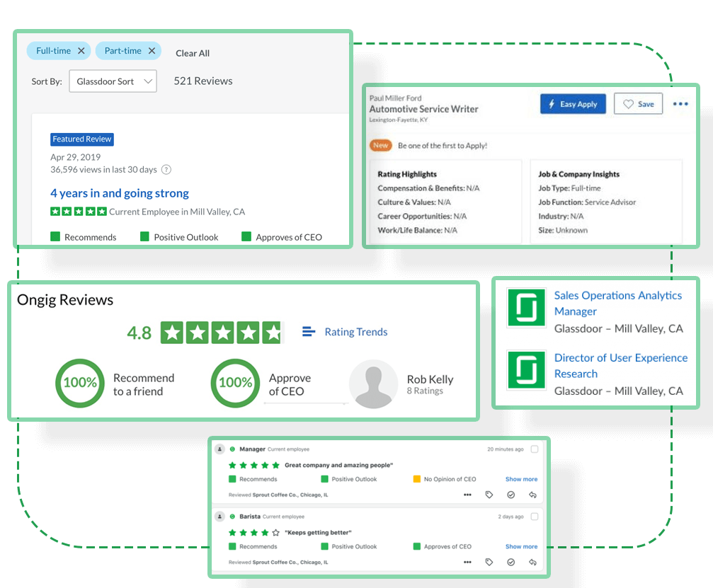Open the three-dots menu on the Barista review
The height and width of the screenshot is (588, 713).
click(467, 563)
